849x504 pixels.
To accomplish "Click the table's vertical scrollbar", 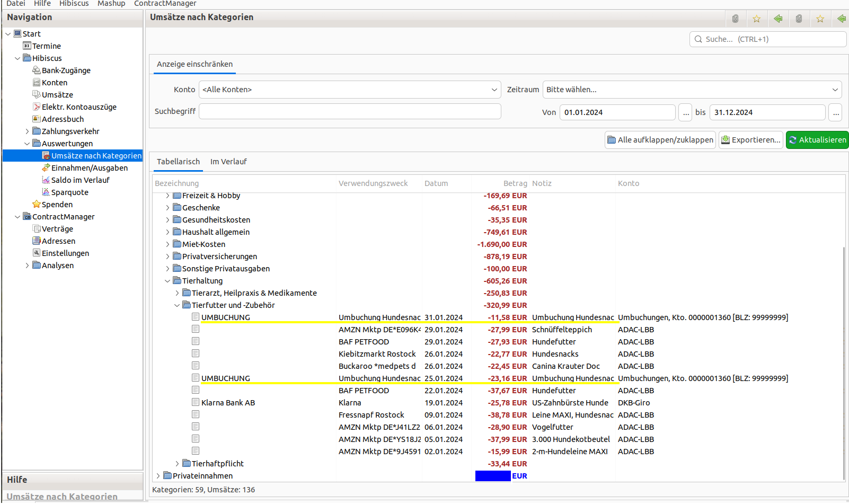I will [844, 363].
